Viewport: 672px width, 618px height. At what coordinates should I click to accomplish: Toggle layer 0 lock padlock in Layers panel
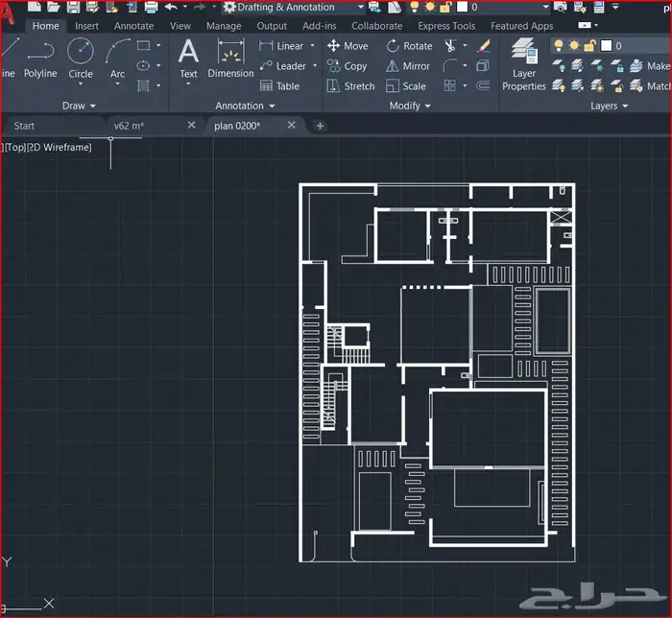[x=590, y=45]
